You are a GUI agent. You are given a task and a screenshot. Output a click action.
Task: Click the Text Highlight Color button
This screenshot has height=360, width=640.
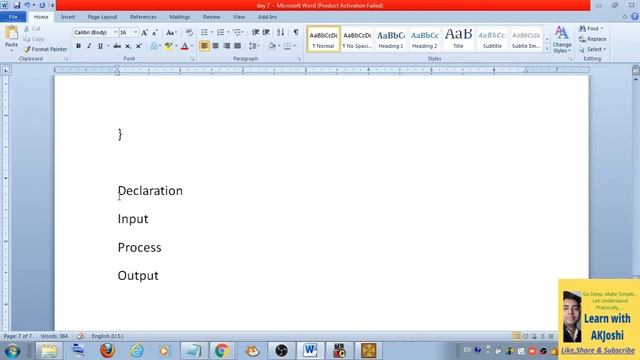pyautogui.click(x=168, y=46)
